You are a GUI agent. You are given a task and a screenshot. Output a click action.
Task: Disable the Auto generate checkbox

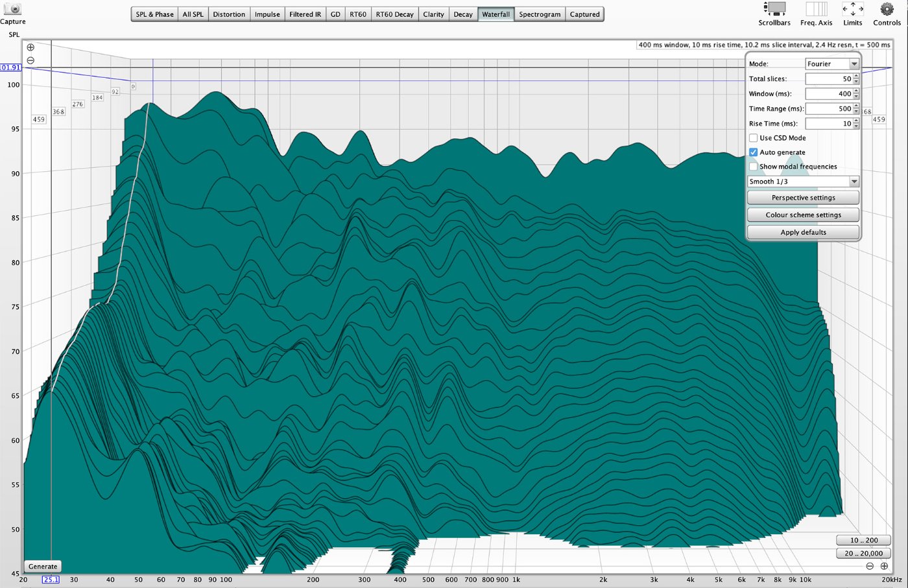753,152
